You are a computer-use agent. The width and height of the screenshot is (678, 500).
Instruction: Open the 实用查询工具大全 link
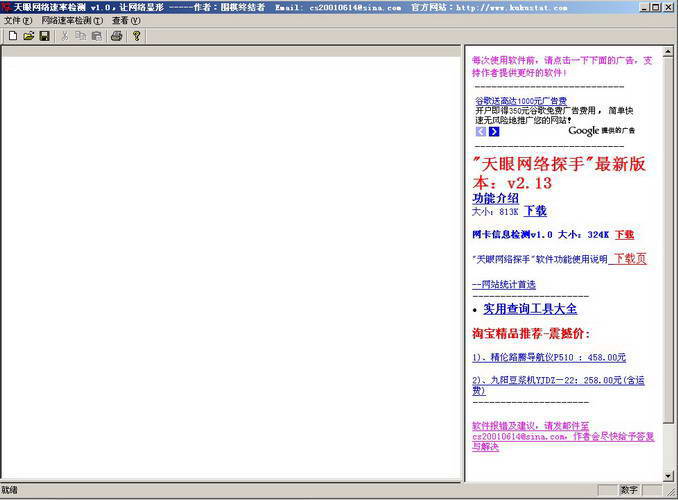530,309
